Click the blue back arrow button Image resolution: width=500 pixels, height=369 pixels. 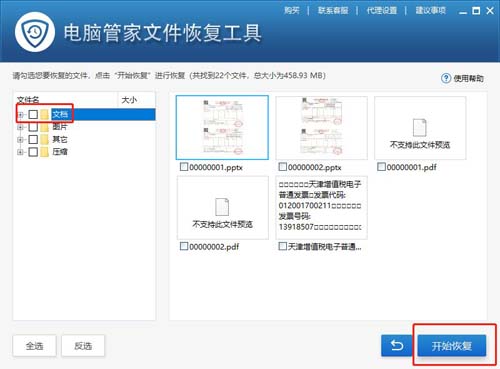pos(397,345)
